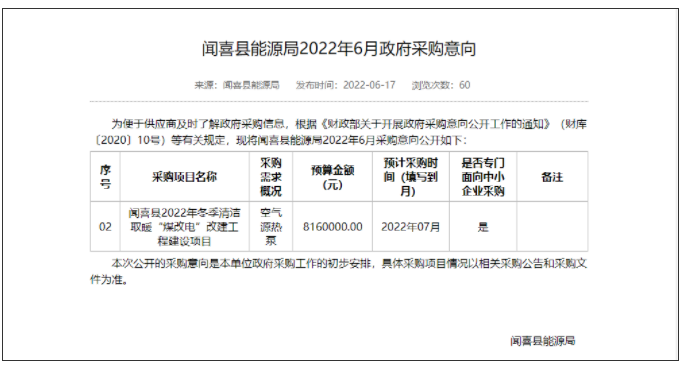This screenshot has height=373, width=688.
Task: Select the 序号 column header
Action: pyautogui.click(x=105, y=177)
